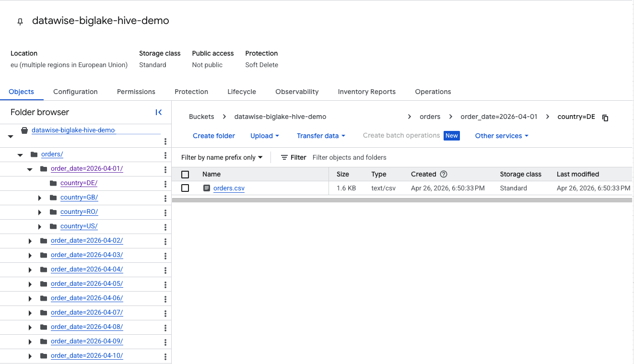
Task: Tick the checkbox for orders.csv
Action: point(185,188)
